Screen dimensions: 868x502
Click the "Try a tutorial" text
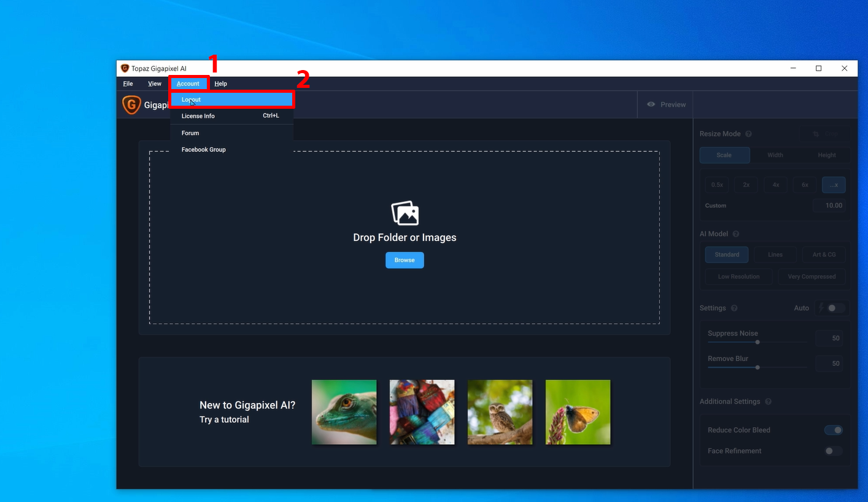pyautogui.click(x=224, y=420)
